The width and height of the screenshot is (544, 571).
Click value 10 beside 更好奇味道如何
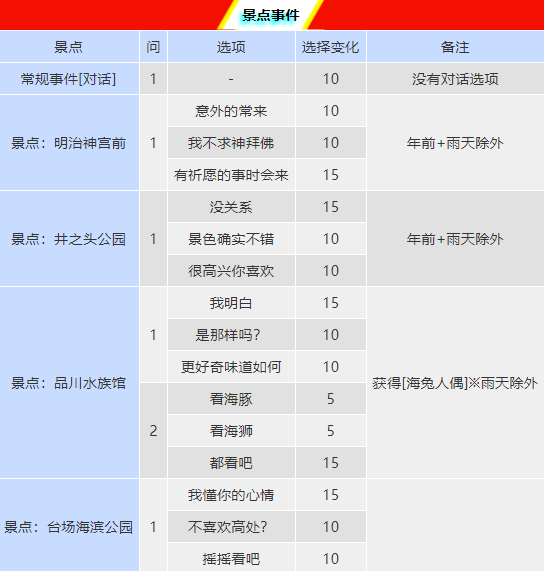coord(331,367)
